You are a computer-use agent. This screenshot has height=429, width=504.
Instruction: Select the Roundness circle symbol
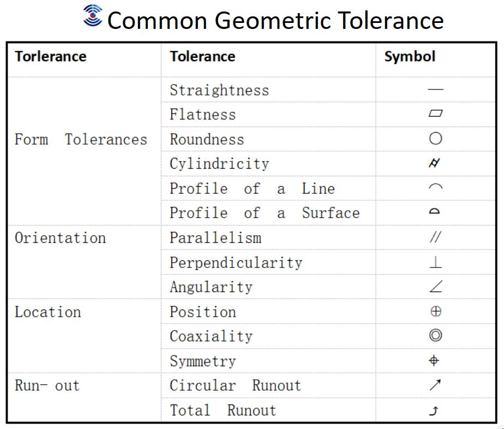(435, 138)
